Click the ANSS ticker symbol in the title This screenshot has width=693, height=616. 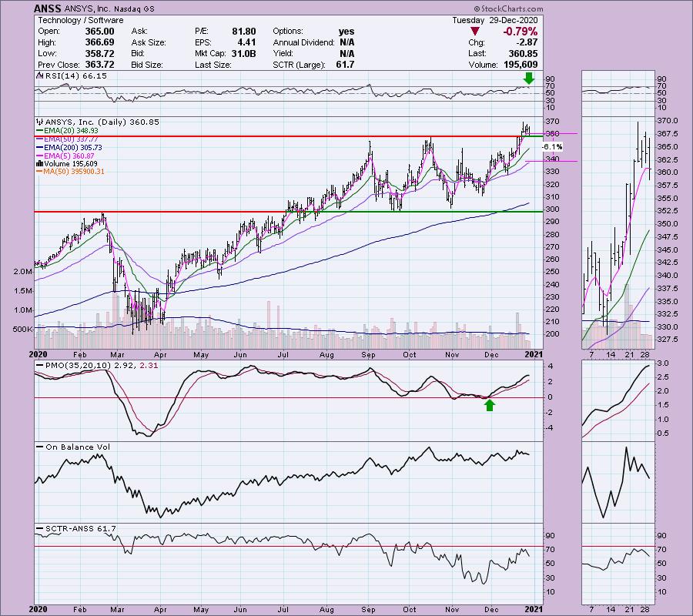(x=48, y=8)
